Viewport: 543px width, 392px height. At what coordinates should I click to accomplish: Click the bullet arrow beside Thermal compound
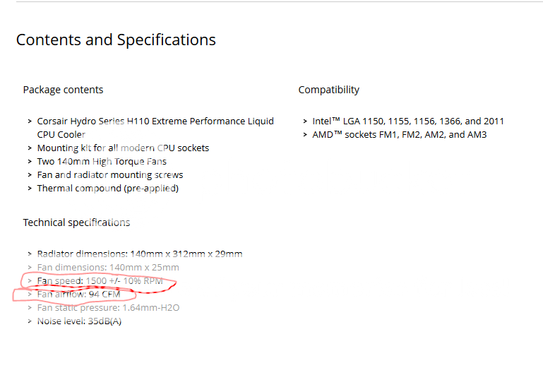[x=29, y=189]
